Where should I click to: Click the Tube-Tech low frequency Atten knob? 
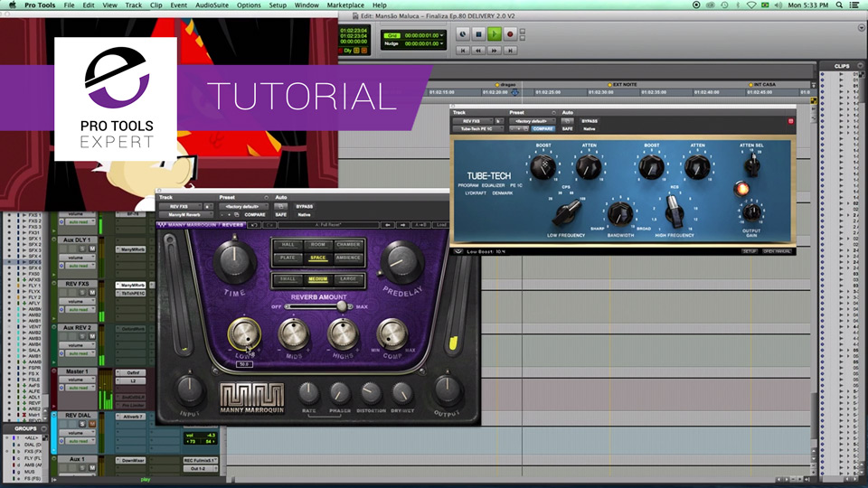pos(589,166)
